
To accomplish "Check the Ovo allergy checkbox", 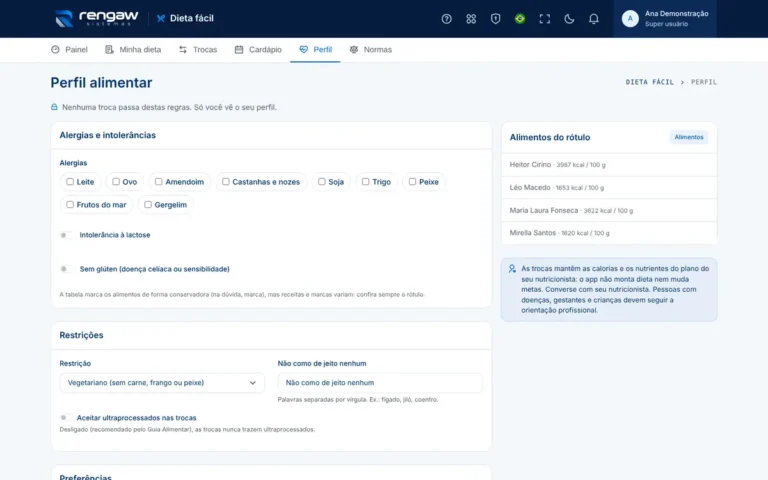I will coord(116,182).
